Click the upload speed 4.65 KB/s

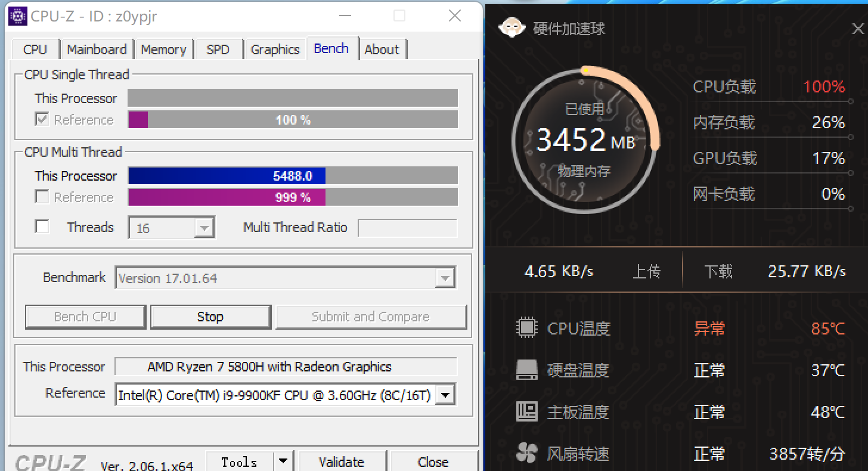[x=559, y=271]
